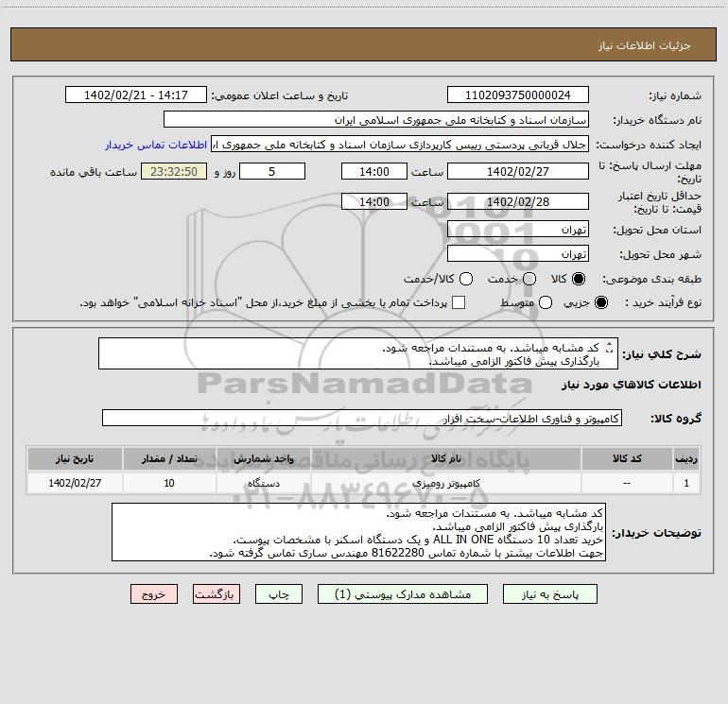Click price validity date 1402/02/28 field
The height and width of the screenshot is (704, 728).
tap(518, 201)
